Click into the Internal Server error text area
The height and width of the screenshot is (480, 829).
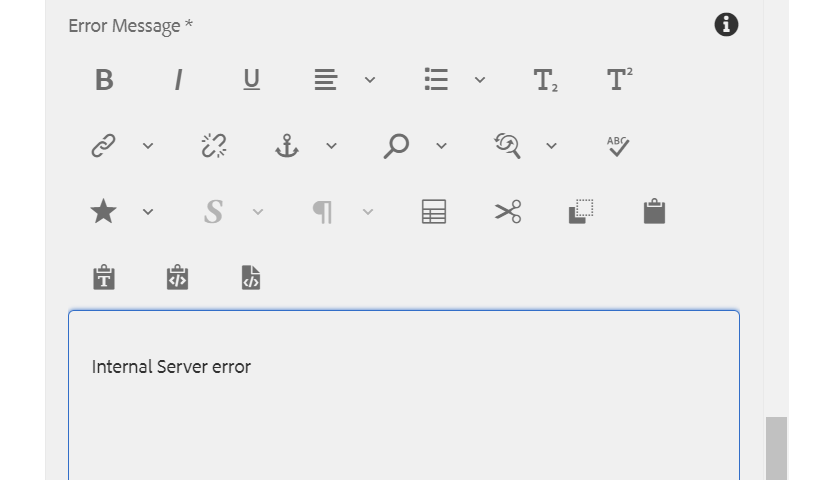[404, 395]
